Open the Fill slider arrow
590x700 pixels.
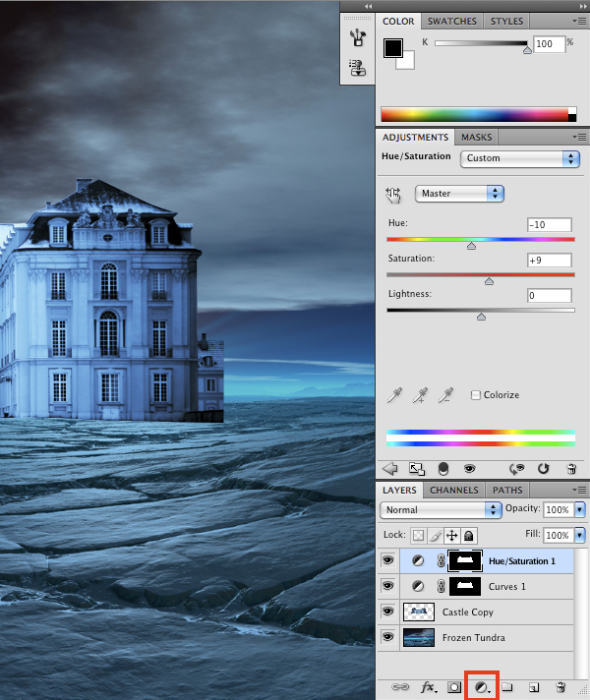[x=579, y=535]
